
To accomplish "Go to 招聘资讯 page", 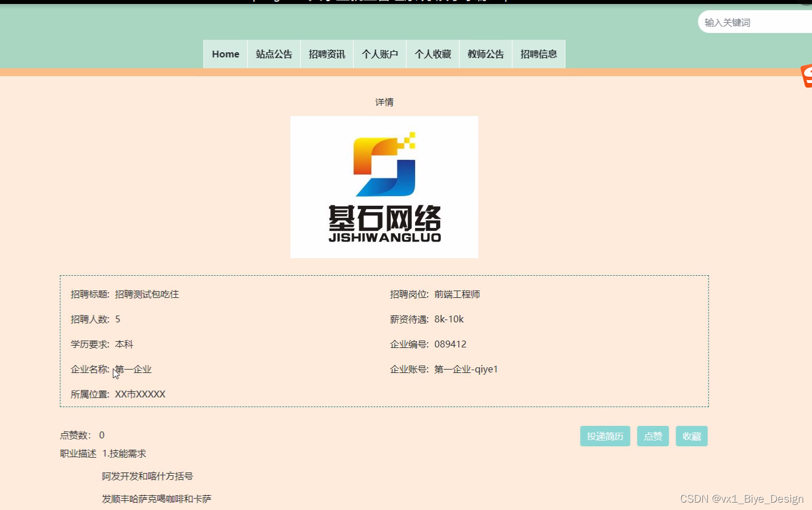I will [327, 54].
